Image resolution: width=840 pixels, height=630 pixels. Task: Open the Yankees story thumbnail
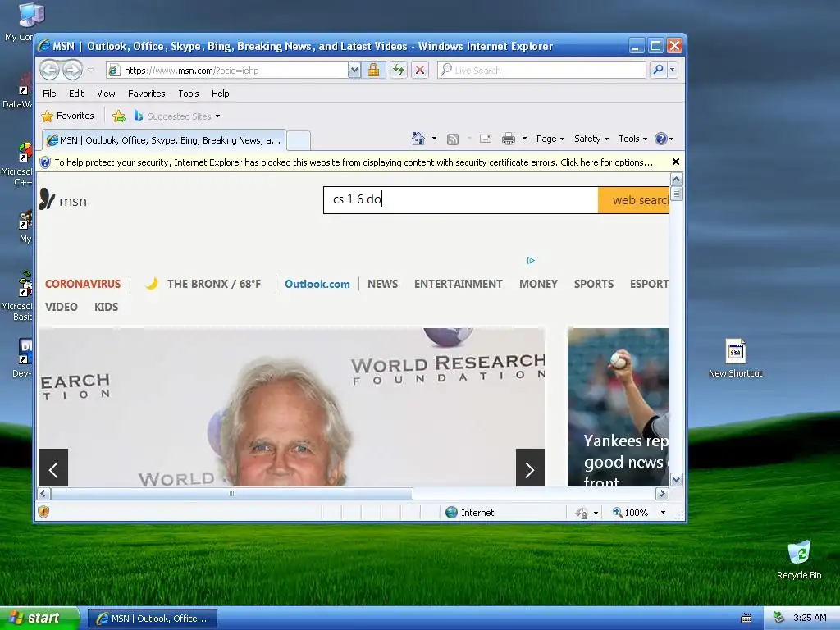pyautogui.click(x=619, y=407)
